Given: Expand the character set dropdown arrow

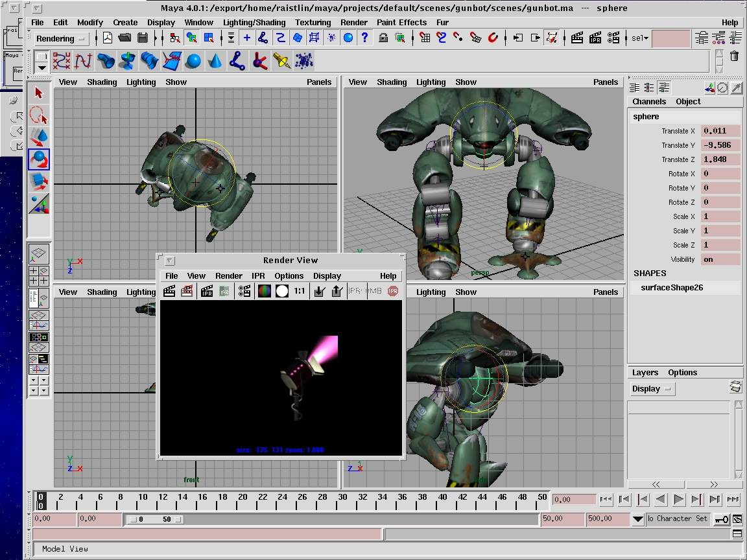Looking at the screenshot, I should click(638, 519).
